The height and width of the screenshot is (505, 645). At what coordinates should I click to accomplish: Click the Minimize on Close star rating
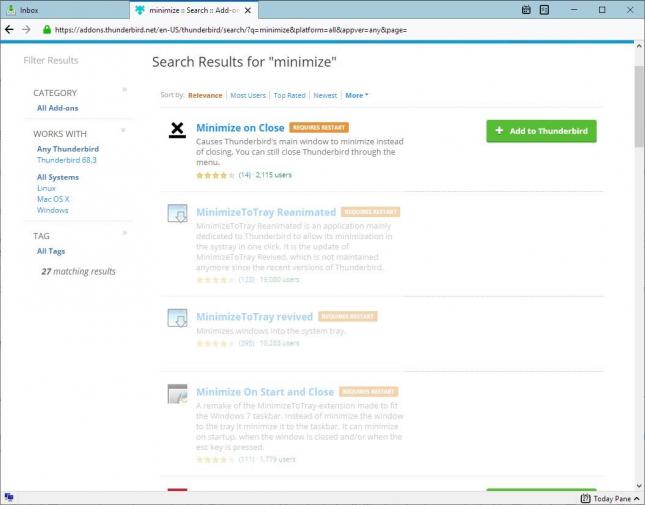(215, 175)
